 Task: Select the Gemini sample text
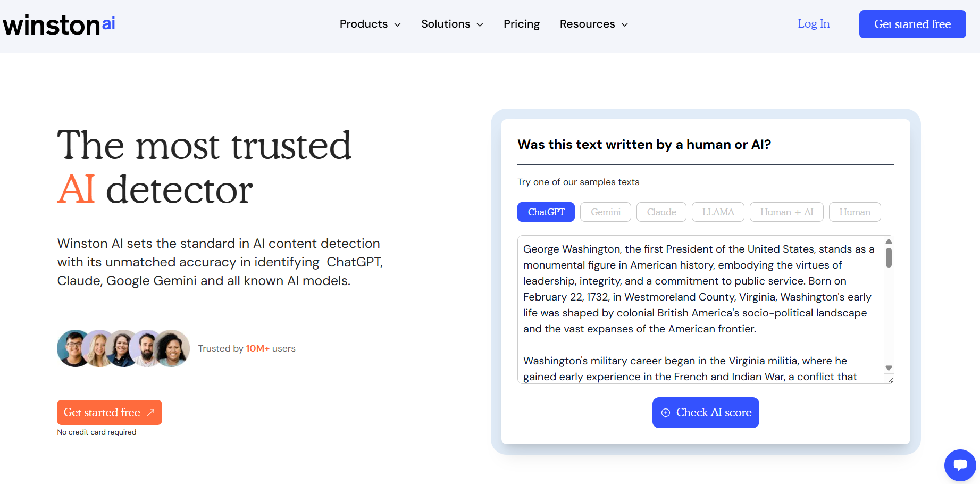coord(605,212)
